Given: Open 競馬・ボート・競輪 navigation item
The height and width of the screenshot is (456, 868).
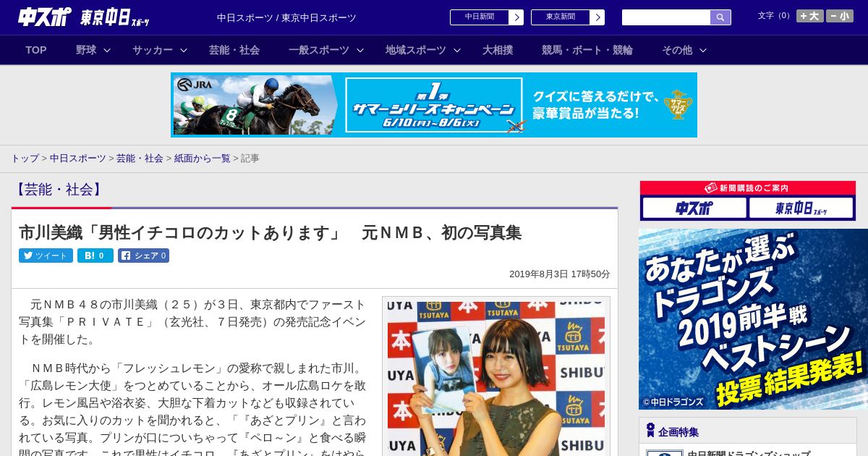Looking at the screenshot, I should 587,50.
